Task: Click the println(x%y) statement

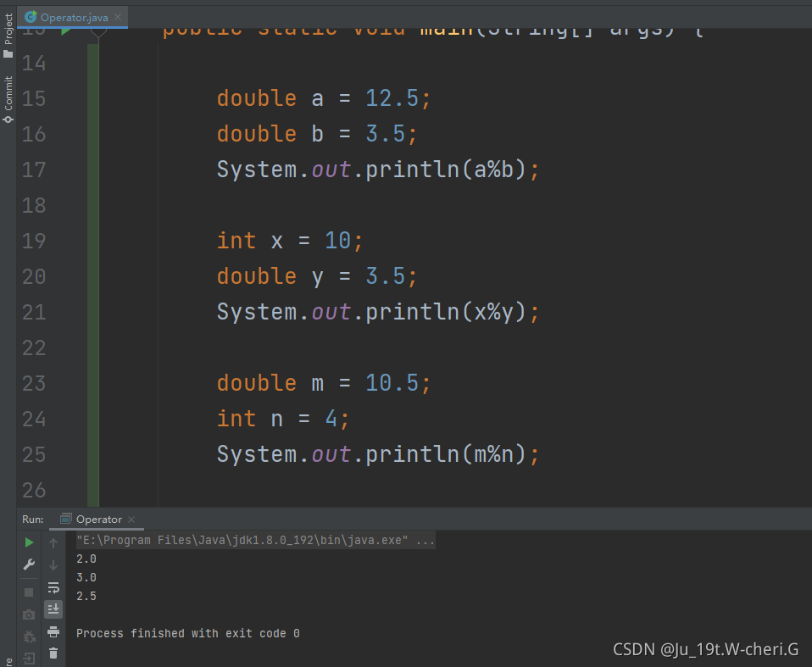Action: pos(378,312)
